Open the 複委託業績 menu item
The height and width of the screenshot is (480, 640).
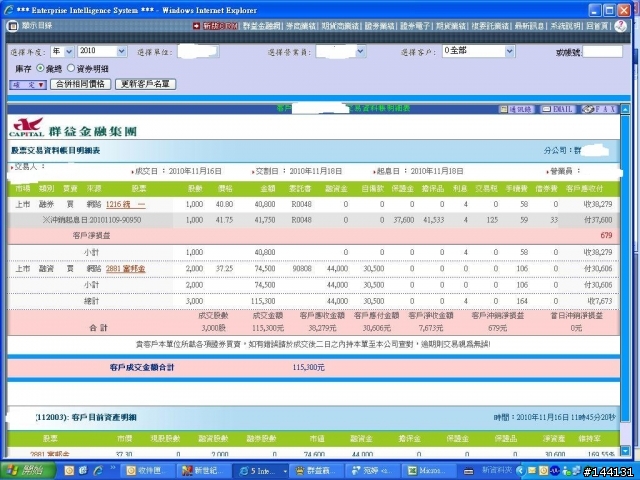click(490, 26)
